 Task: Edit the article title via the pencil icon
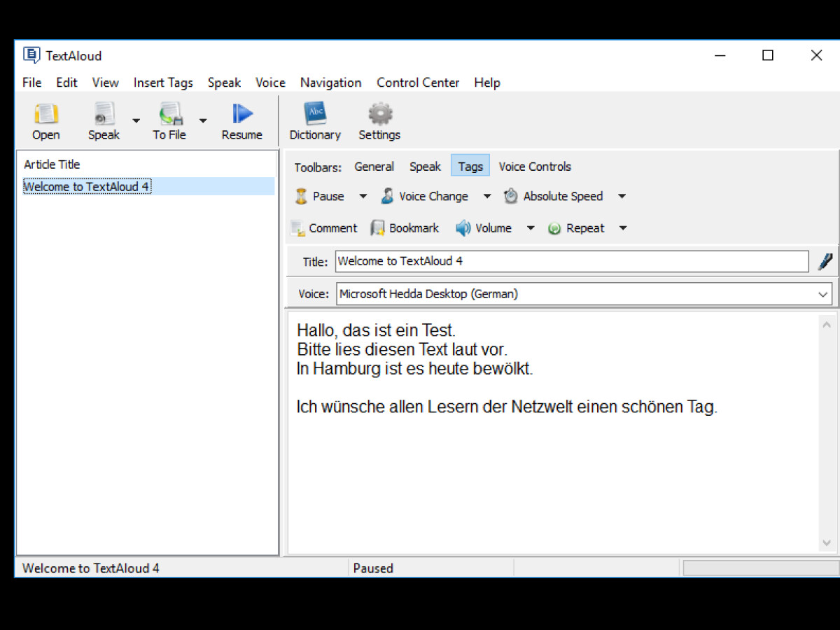point(825,261)
